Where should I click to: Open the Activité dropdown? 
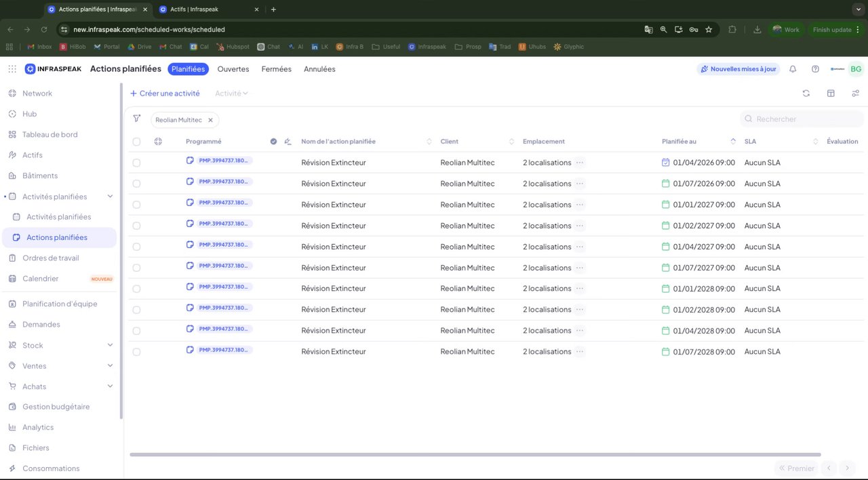point(231,94)
